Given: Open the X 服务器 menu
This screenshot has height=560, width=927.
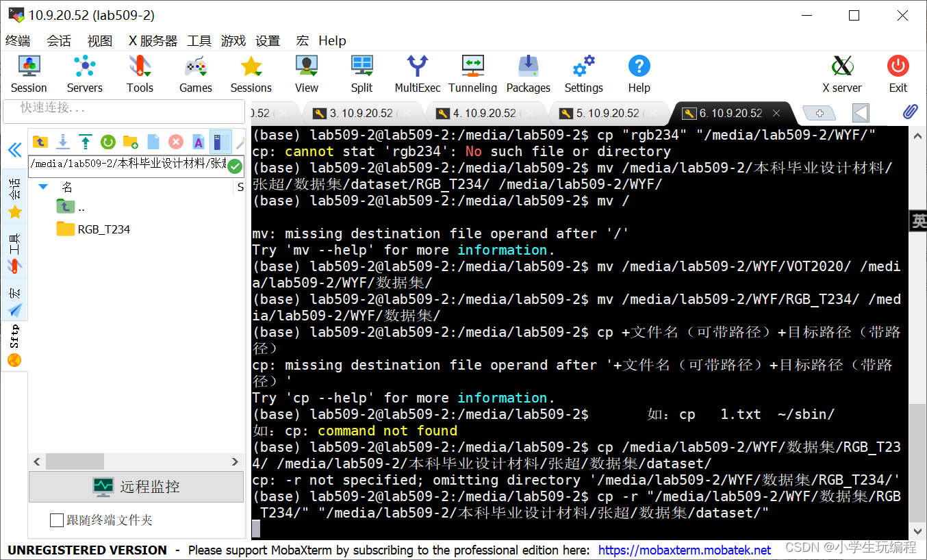Looking at the screenshot, I should point(153,40).
